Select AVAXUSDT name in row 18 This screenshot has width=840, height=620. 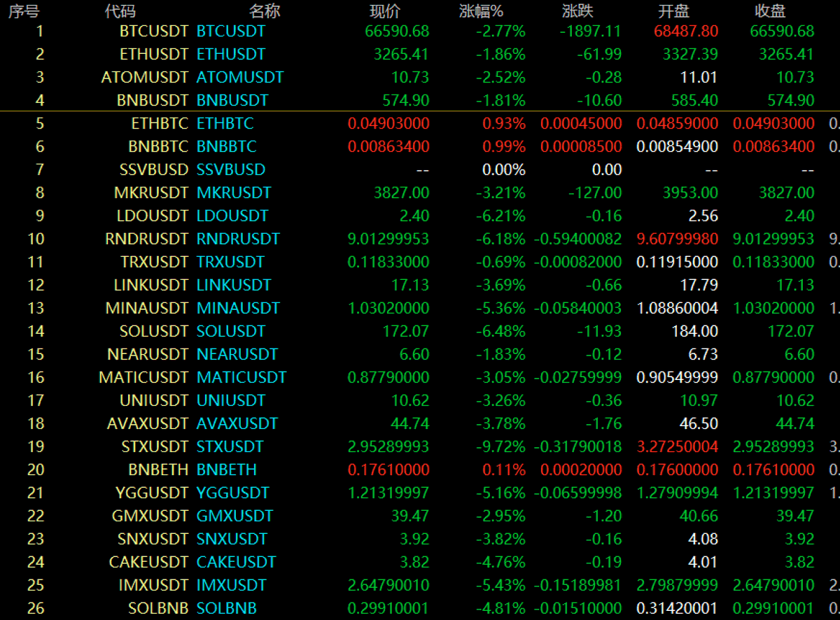(237, 423)
